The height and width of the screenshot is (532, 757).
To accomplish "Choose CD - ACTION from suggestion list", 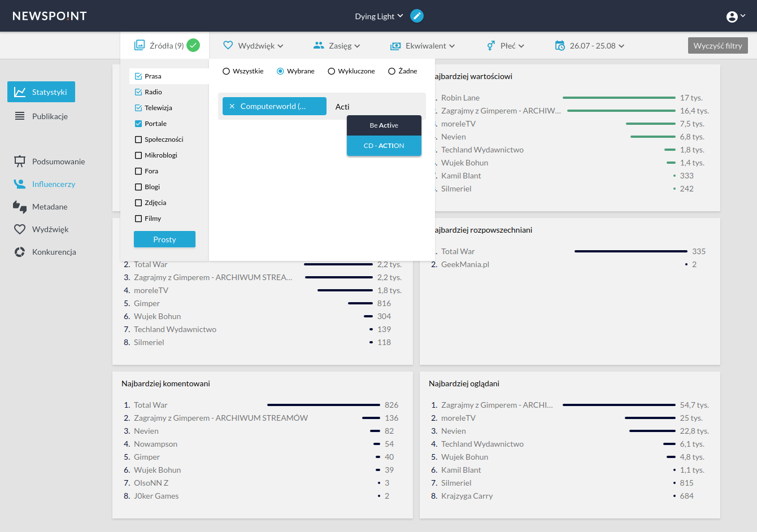I will tap(384, 146).
